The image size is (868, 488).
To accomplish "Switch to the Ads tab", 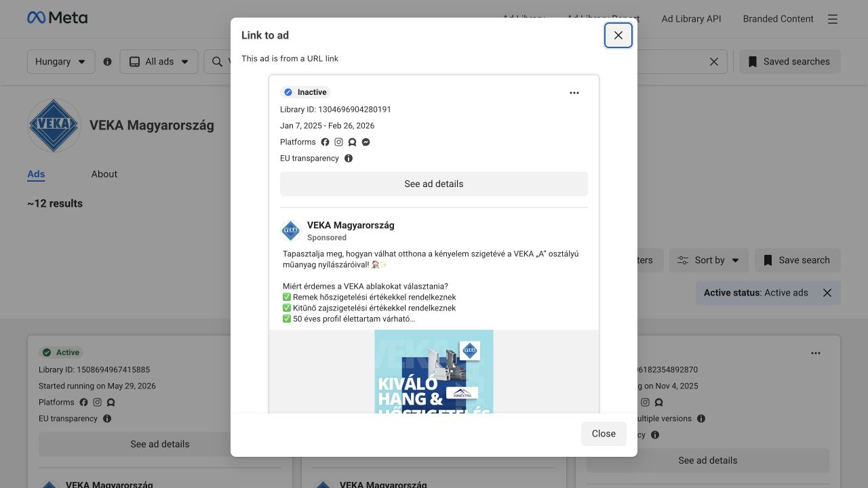I will point(36,174).
